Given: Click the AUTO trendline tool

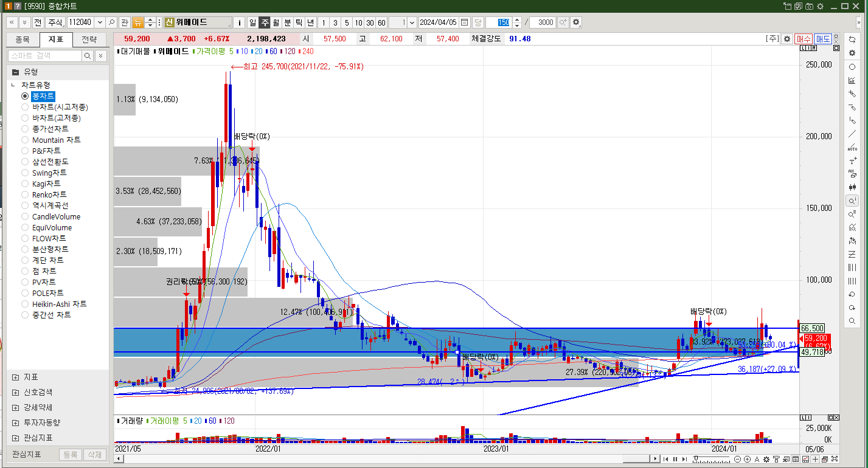Looking at the screenshot, I should [x=852, y=147].
